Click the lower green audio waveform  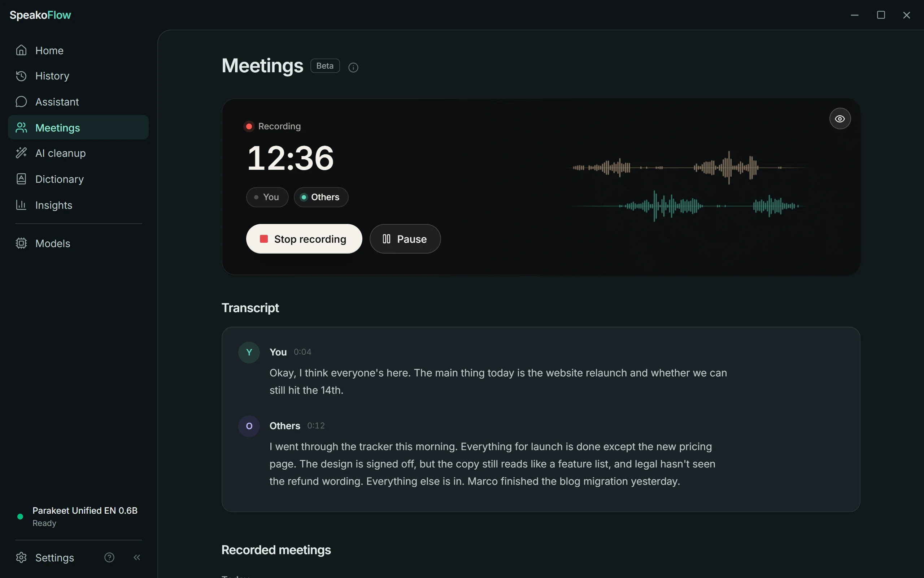[687, 206]
